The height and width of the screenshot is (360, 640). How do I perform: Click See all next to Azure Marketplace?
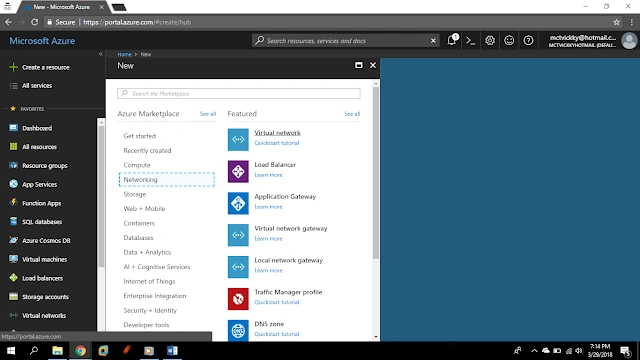[x=207, y=114]
